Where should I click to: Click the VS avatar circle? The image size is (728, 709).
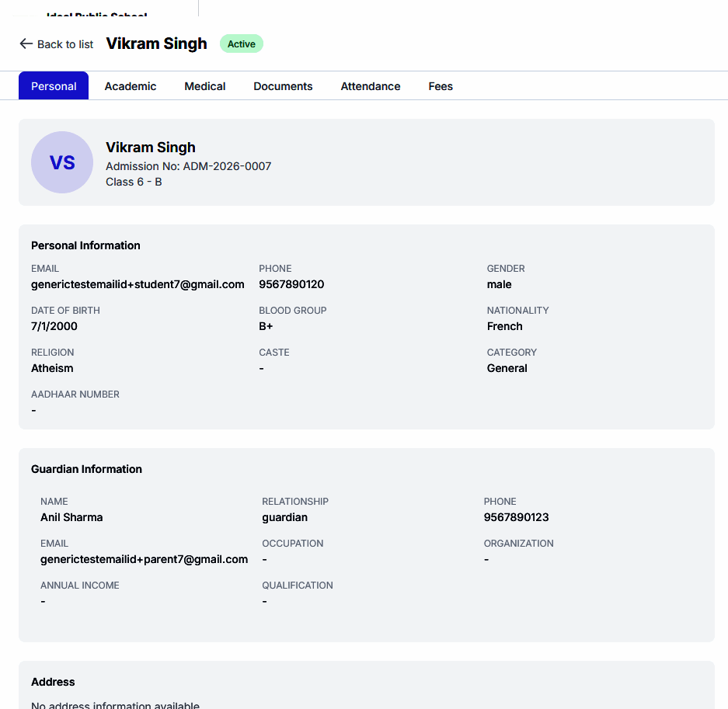pyautogui.click(x=62, y=162)
